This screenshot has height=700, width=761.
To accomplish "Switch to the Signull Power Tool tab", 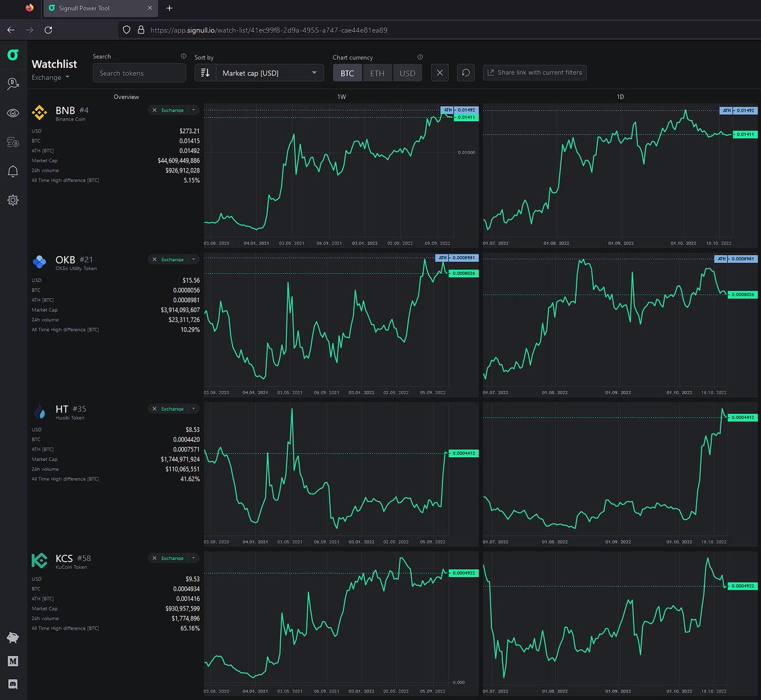I will tap(100, 8).
